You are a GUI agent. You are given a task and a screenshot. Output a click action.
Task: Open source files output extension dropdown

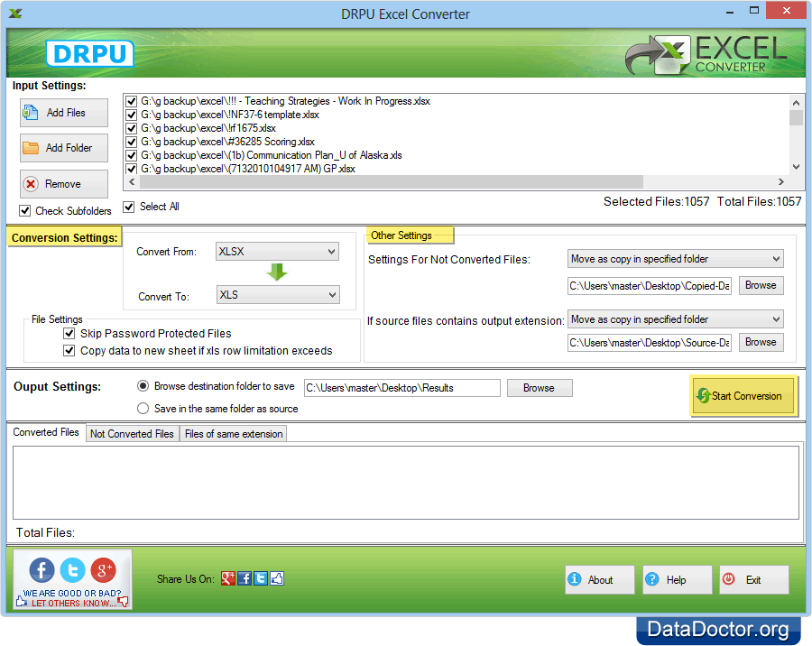tap(675, 319)
